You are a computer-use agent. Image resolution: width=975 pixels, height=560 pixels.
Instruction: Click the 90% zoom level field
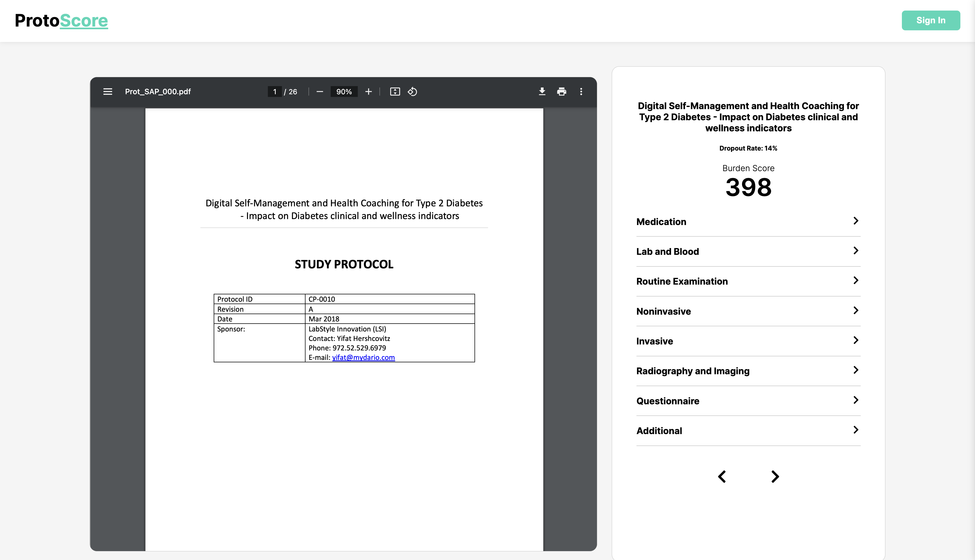tap(344, 92)
